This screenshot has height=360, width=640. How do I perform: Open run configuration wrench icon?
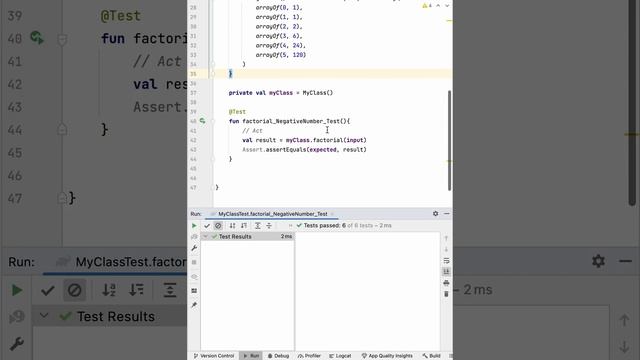pos(194,249)
